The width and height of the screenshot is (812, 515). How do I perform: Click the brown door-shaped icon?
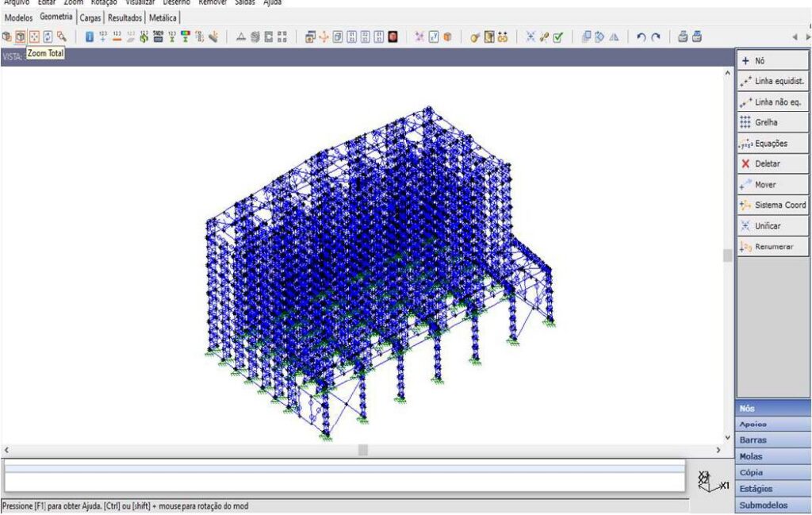point(488,37)
